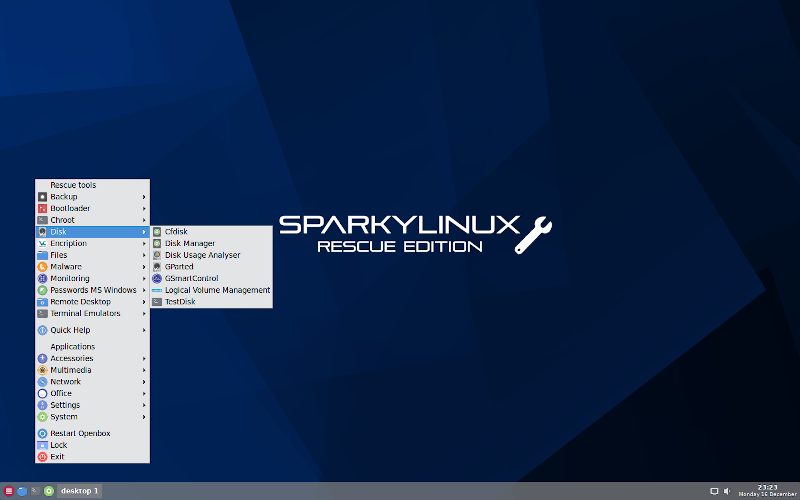
Task: Launch terminal from taskbar icon
Action: click(35, 491)
